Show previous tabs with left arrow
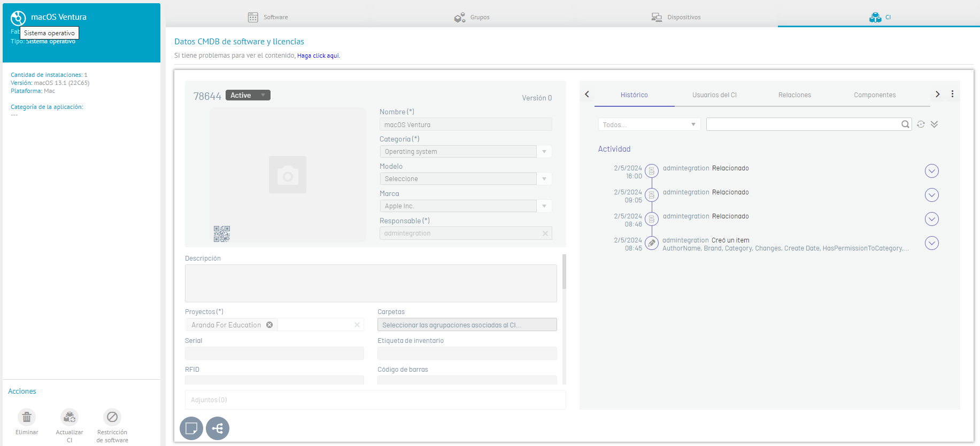Image resolution: width=980 pixels, height=446 pixels. [x=587, y=94]
